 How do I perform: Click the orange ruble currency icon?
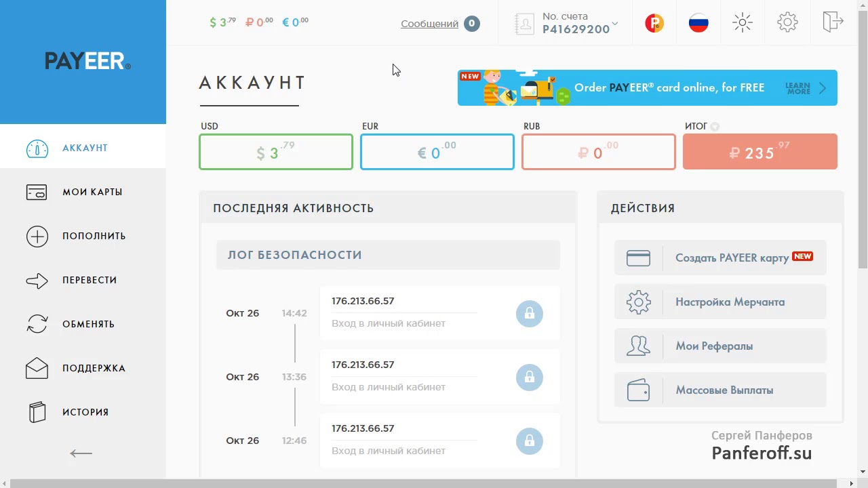(654, 23)
